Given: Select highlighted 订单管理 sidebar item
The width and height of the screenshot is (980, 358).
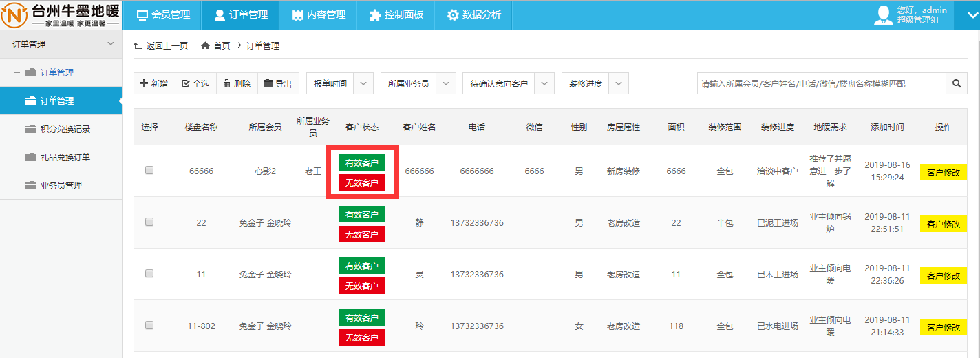Looking at the screenshot, I should pyautogui.click(x=61, y=101).
